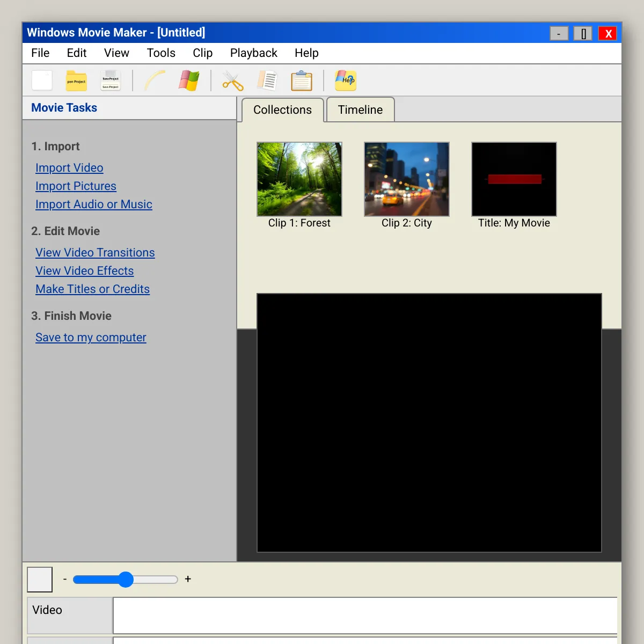Click the square storyboard toggle button beside zoom
The width and height of the screenshot is (644, 644).
click(x=40, y=580)
